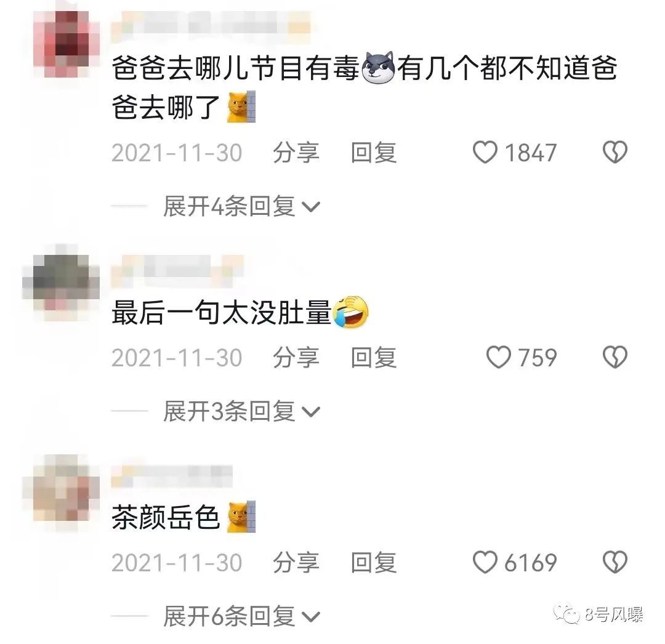The height and width of the screenshot is (644, 665).
Task: Dislike the 茶颜岳色 comment via broken heart
Action: tap(615, 562)
